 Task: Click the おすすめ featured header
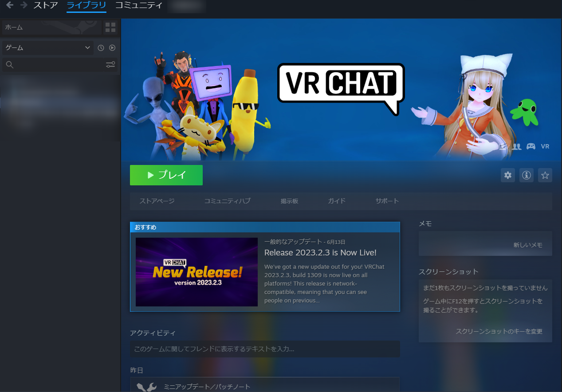tap(265, 227)
